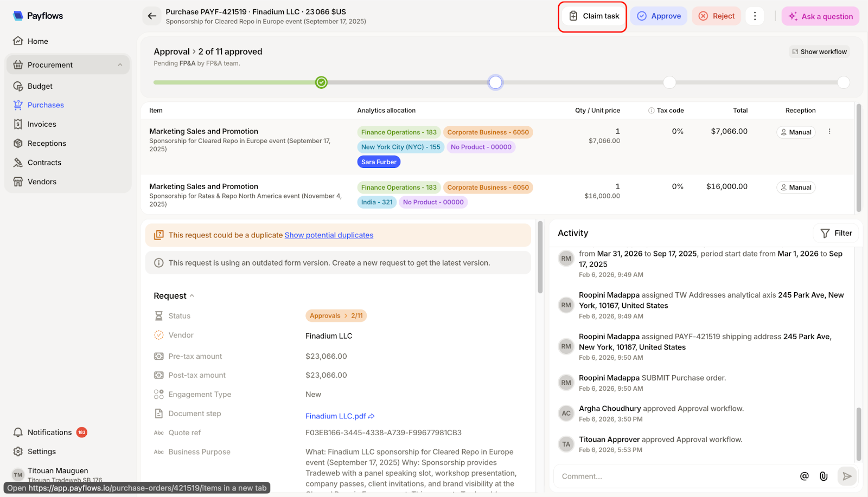Click Corporate Business - 6050 tag in second row
This screenshot has height=497, width=868.
pyautogui.click(x=488, y=188)
